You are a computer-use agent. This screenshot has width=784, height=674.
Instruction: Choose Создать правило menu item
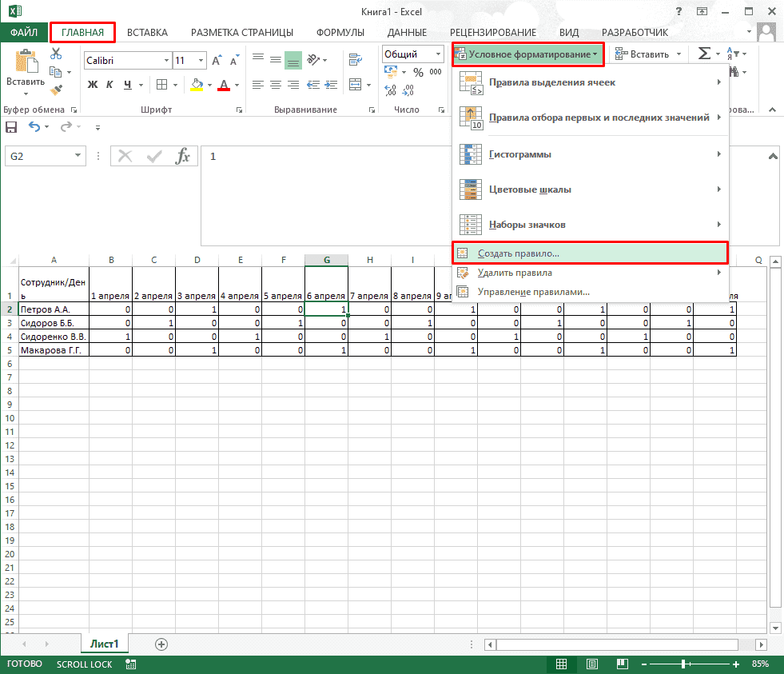[x=591, y=253]
